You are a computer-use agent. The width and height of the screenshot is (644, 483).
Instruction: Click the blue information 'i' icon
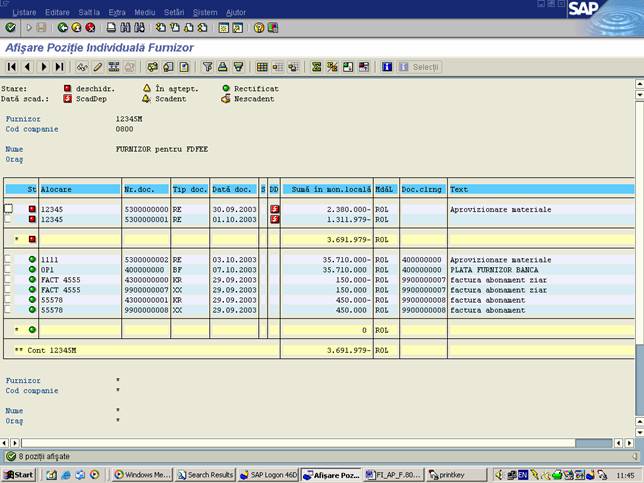click(x=387, y=67)
